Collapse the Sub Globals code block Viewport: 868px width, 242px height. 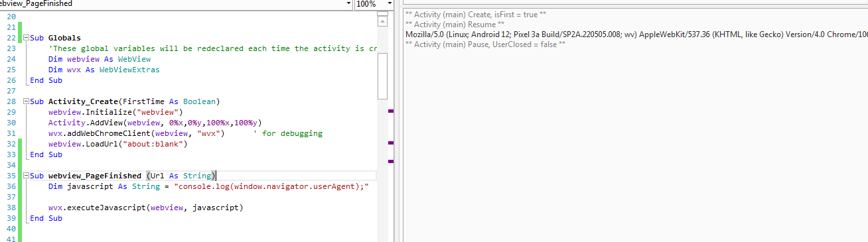click(26, 38)
